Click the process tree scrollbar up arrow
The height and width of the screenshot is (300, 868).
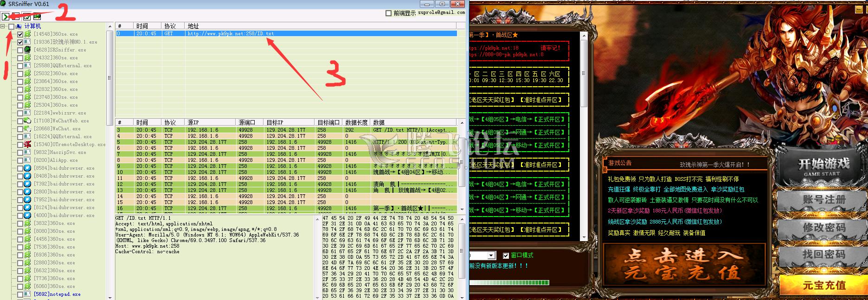tap(110, 26)
